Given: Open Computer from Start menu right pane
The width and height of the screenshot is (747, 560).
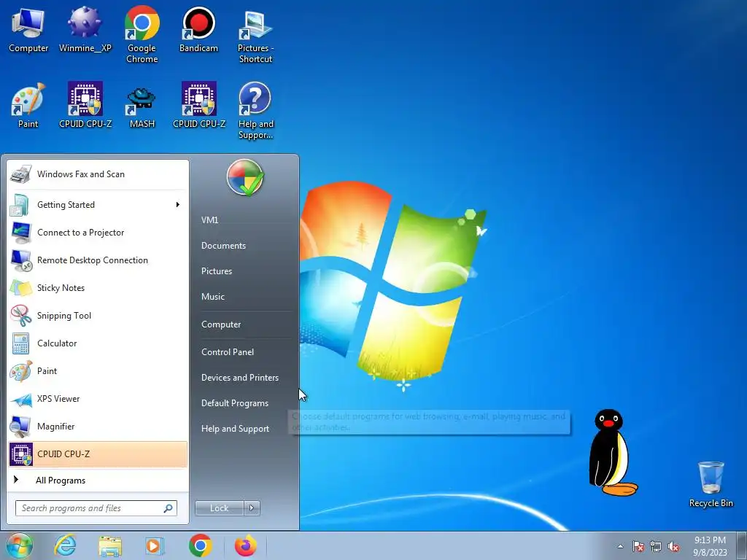Looking at the screenshot, I should (221, 324).
